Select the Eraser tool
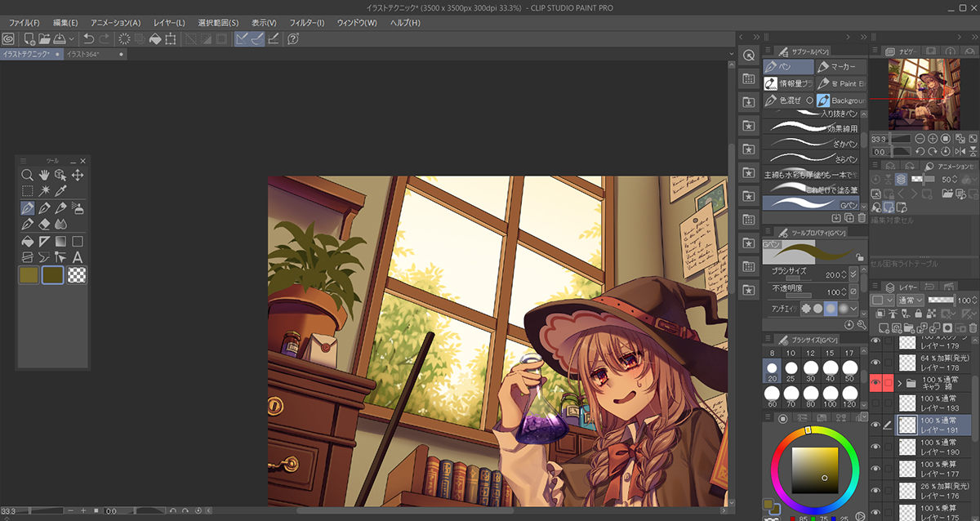The image size is (980, 521). click(x=44, y=224)
